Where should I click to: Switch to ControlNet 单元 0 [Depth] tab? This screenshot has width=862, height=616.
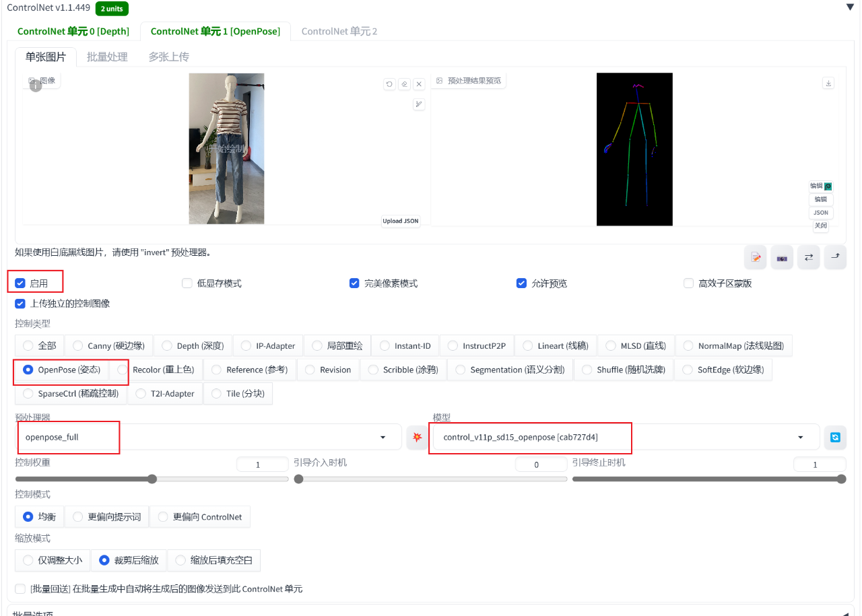[73, 31]
